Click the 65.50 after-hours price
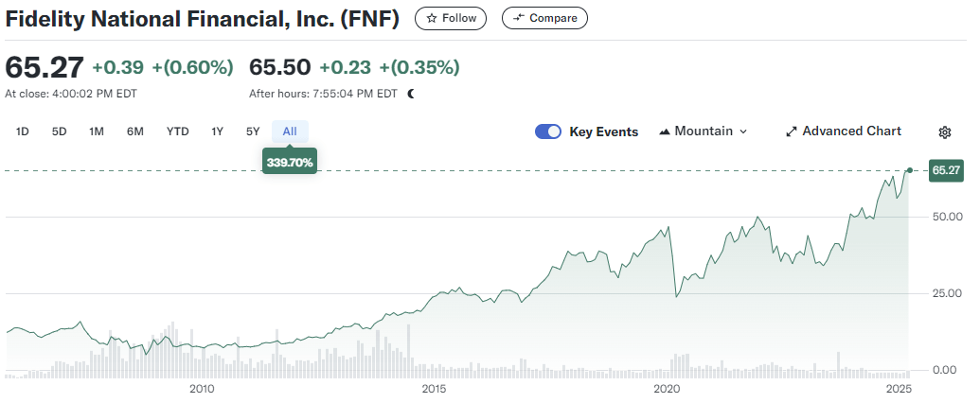This screenshot has width=980, height=403. [x=280, y=67]
